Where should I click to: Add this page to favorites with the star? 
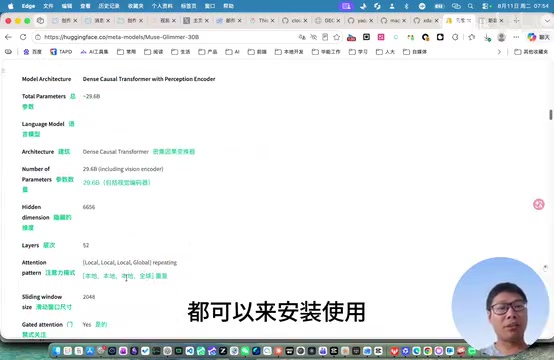tap(337, 37)
